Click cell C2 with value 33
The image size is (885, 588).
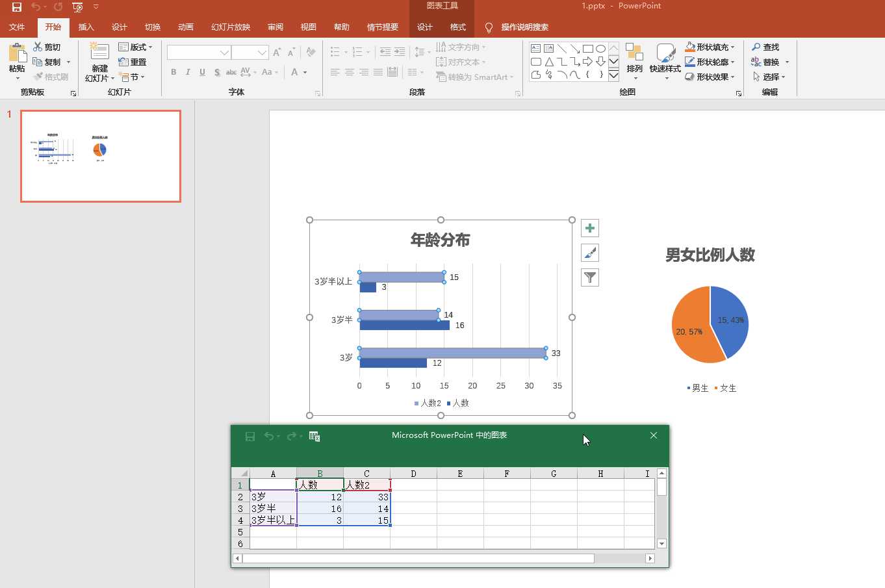coord(366,497)
